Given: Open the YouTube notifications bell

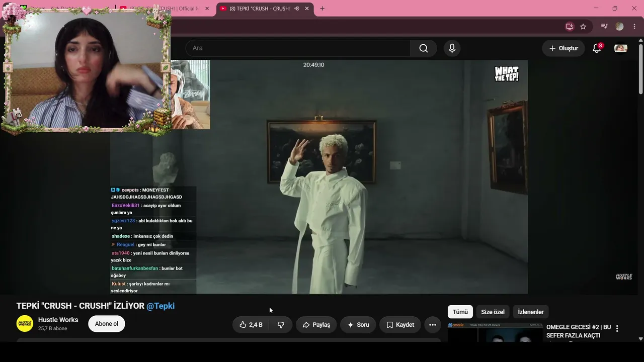Looking at the screenshot, I should tap(597, 48).
